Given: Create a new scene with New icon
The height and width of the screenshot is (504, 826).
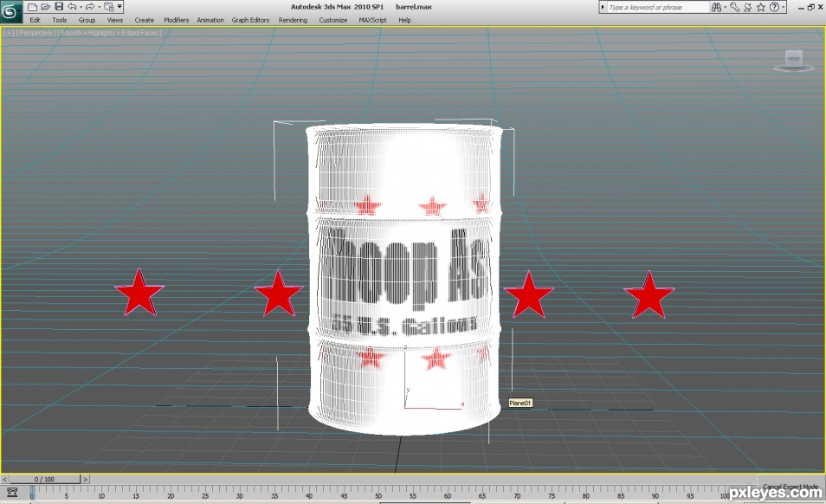Looking at the screenshot, I should coord(33,7).
